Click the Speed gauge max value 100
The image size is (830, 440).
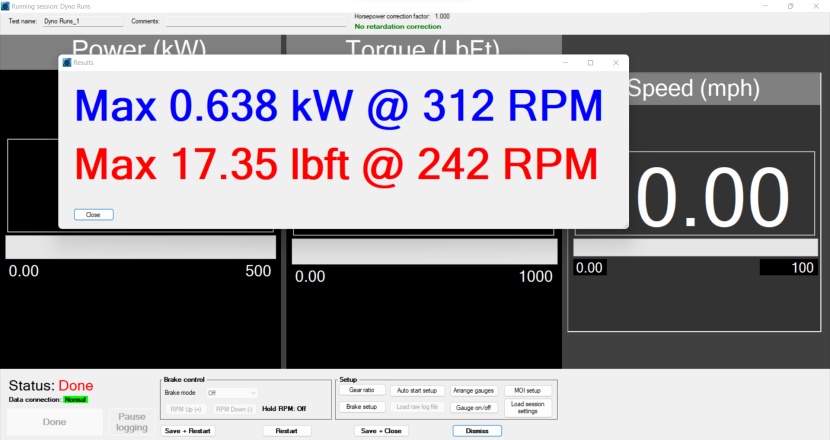pos(802,268)
